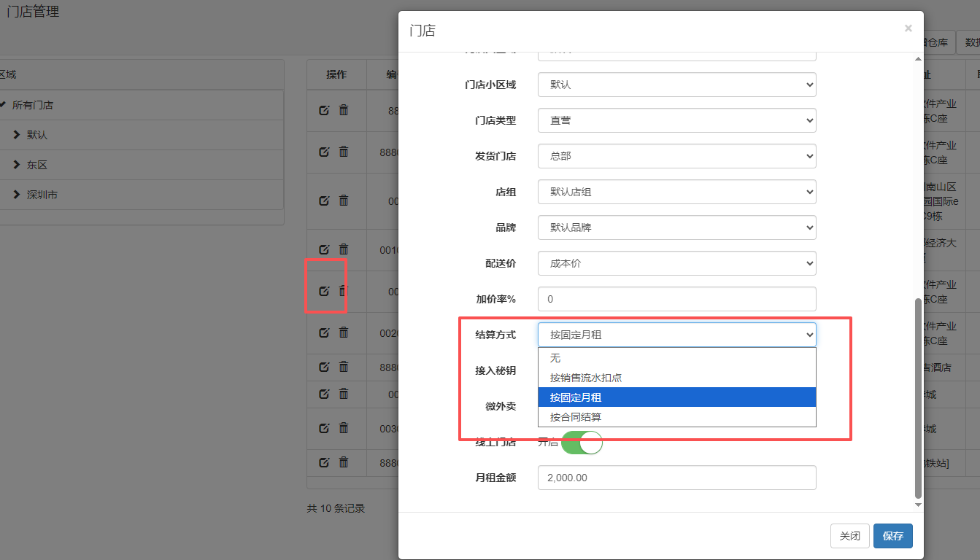The image size is (980, 560).
Task: Open the 配送价 dropdown
Action: click(676, 263)
